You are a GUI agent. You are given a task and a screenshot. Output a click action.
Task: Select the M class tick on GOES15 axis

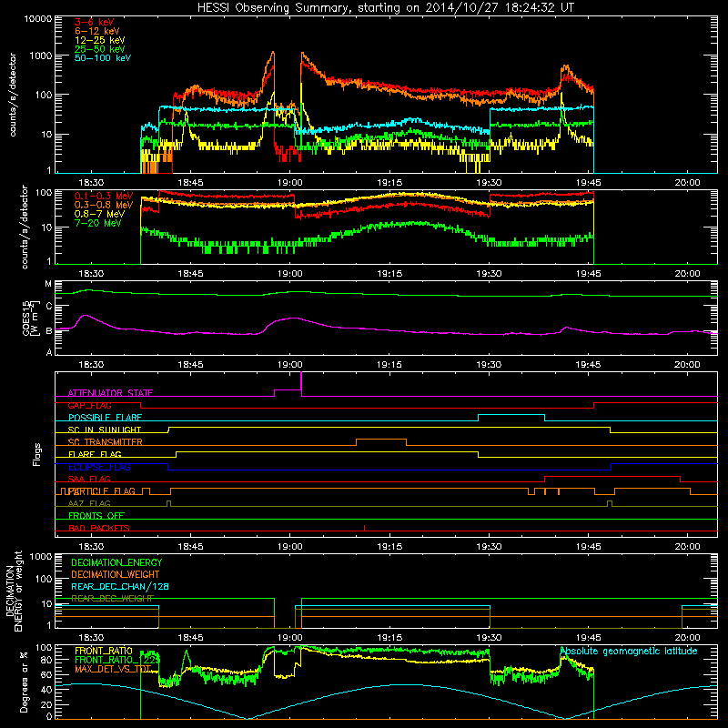pyautogui.click(x=48, y=284)
